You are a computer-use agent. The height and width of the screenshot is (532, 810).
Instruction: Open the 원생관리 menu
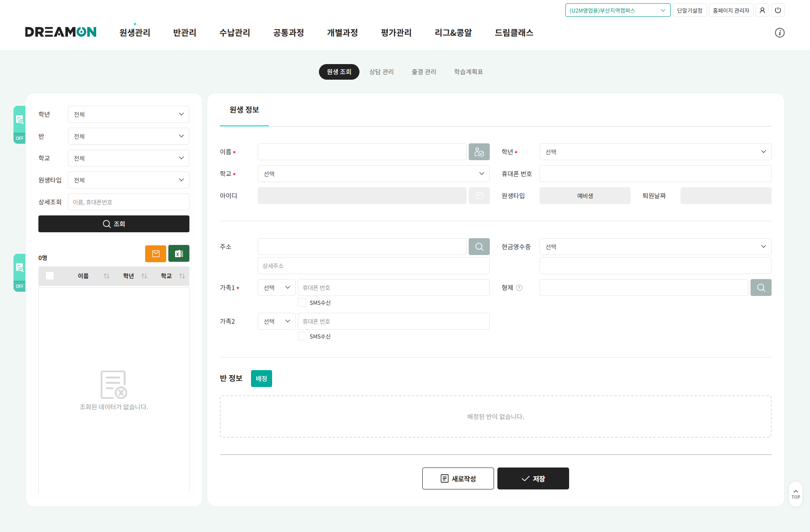pyautogui.click(x=135, y=32)
